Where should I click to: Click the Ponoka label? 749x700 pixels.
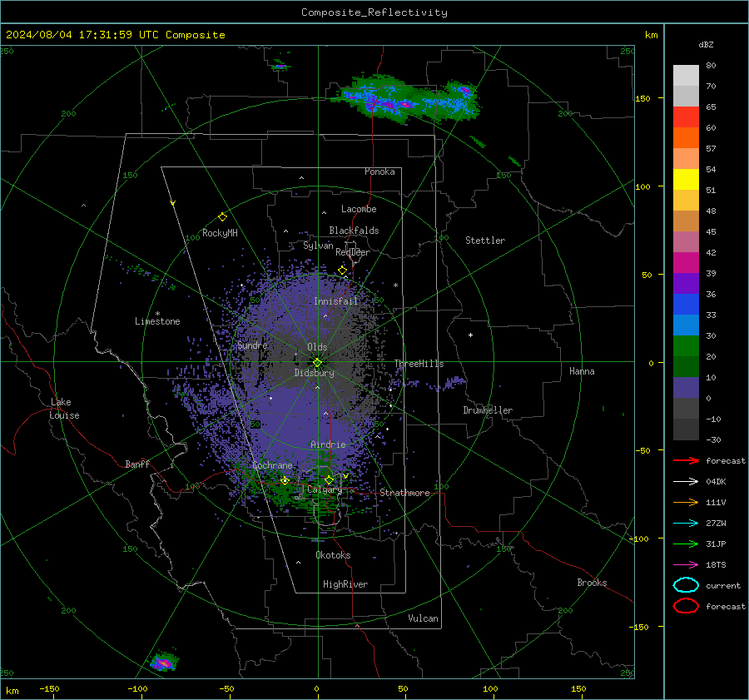[379, 171]
